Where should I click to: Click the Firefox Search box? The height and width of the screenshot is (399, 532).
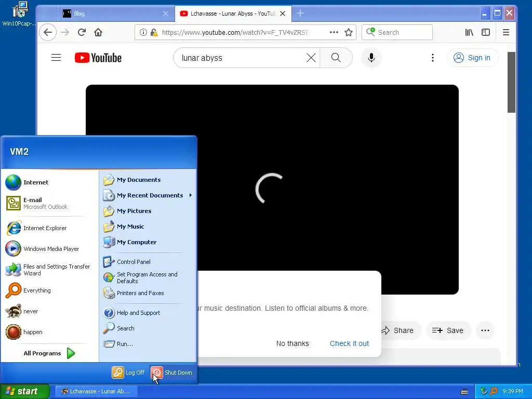pyautogui.click(x=397, y=33)
